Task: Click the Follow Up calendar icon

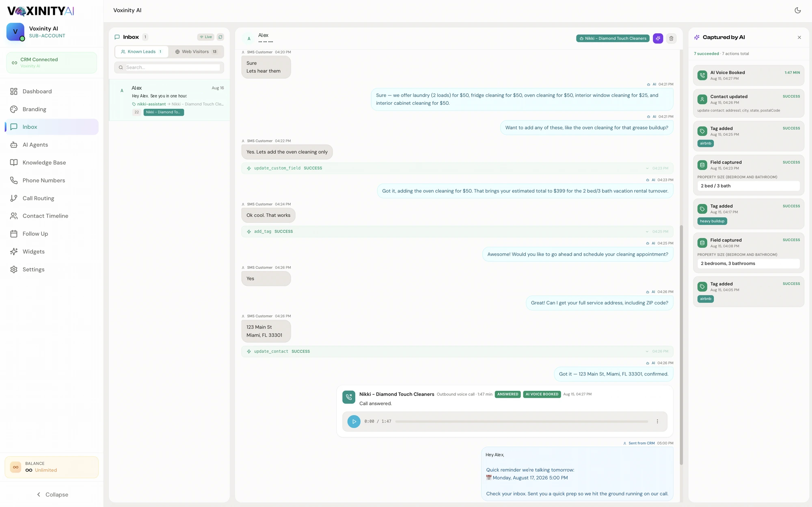Action: click(14, 234)
